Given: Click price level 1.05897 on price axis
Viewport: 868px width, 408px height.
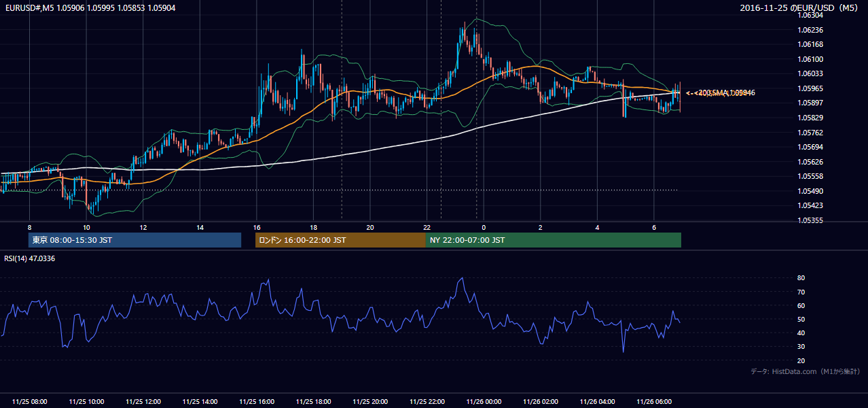Looking at the screenshot, I should [811, 103].
